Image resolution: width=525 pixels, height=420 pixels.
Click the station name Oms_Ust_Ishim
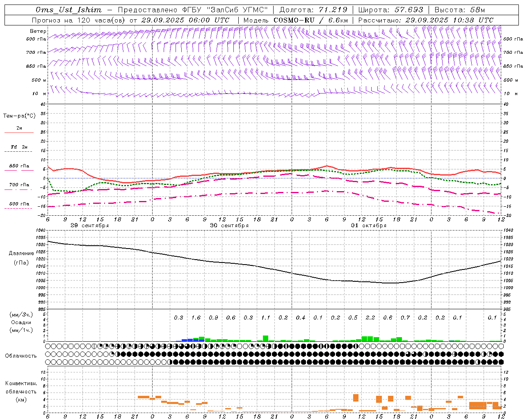68,10
